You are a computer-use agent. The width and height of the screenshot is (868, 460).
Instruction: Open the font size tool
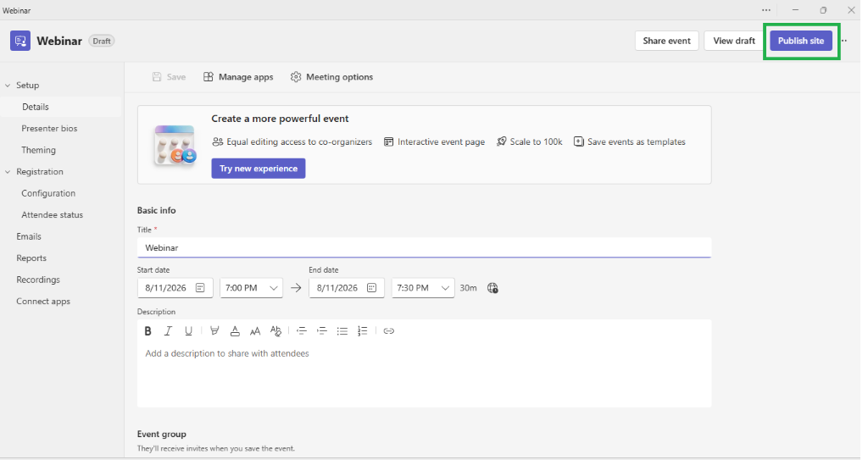(x=255, y=331)
